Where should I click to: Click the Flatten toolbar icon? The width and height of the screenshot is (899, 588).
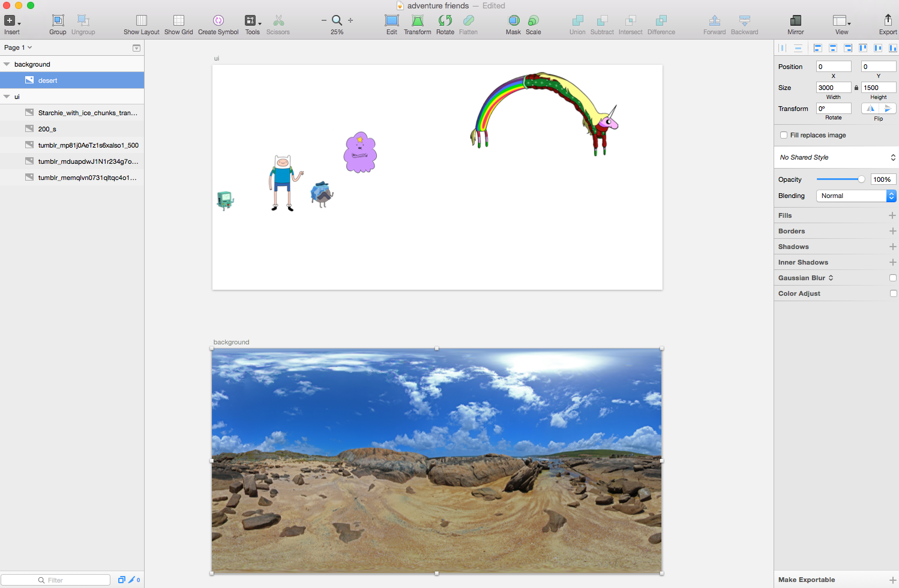(469, 20)
